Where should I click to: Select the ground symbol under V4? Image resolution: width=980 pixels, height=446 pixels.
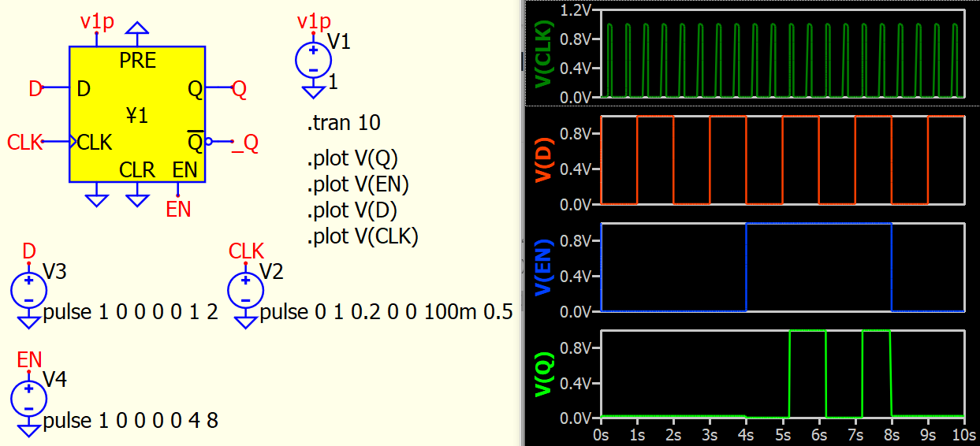tap(29, 430)
